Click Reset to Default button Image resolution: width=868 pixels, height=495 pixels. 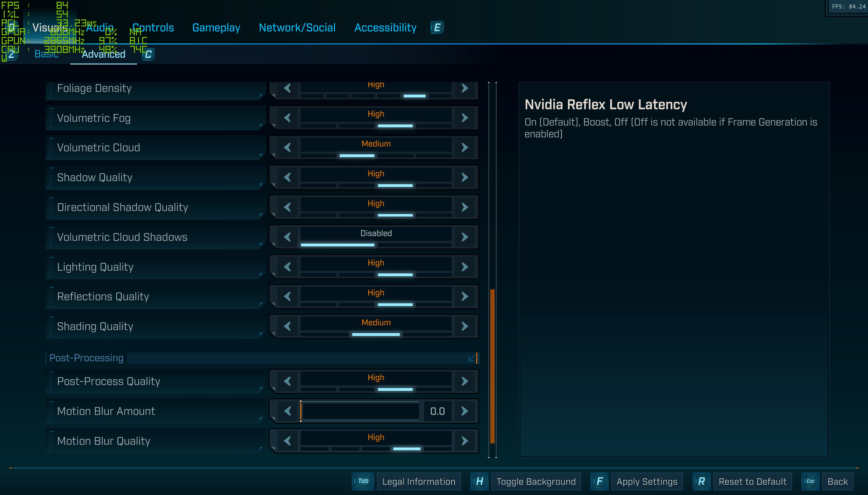click(x=752, y=481)
